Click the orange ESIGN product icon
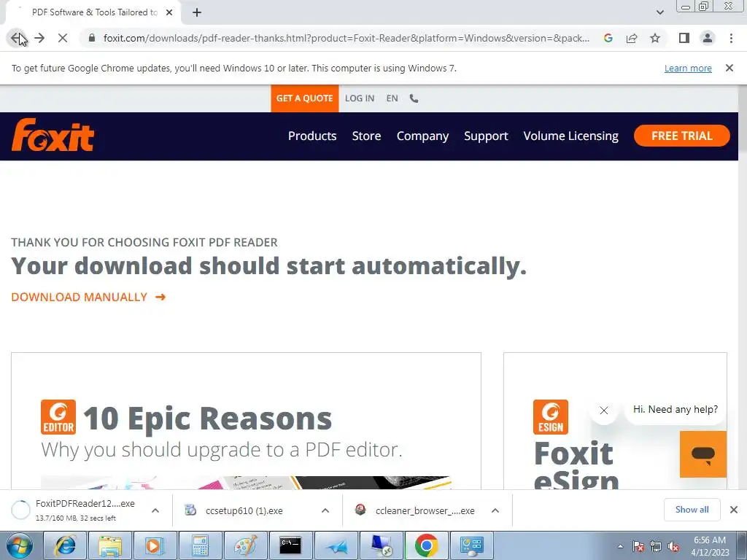 [551, 417]
